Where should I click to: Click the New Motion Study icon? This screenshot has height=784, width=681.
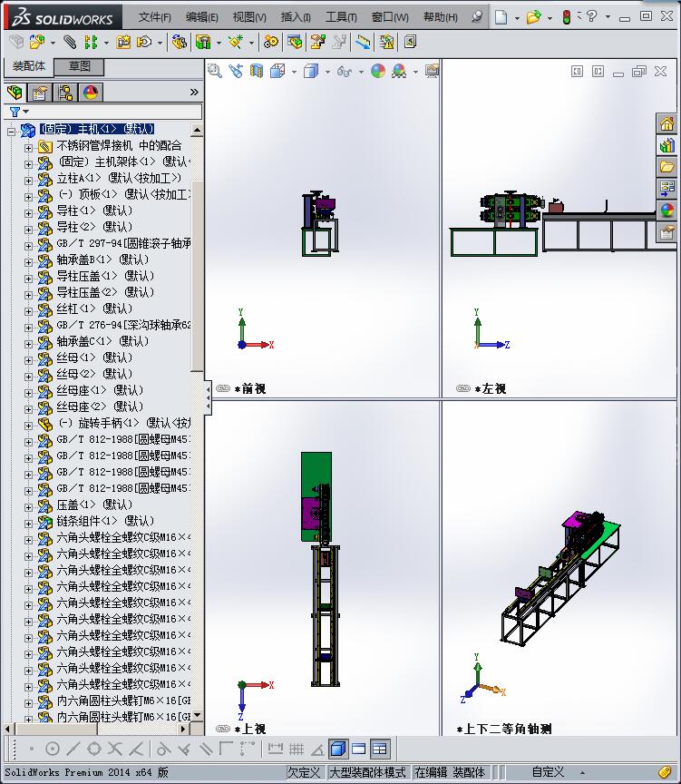click(271, 42)
